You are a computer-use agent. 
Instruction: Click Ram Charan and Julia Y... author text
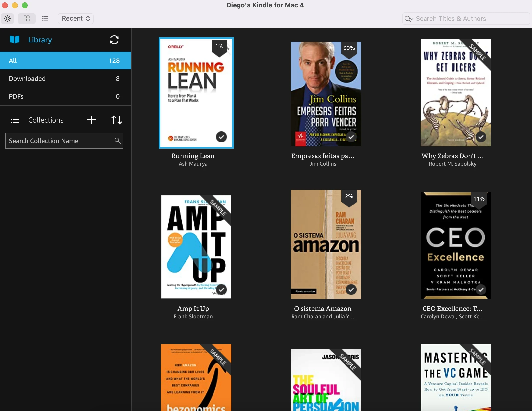323,316
